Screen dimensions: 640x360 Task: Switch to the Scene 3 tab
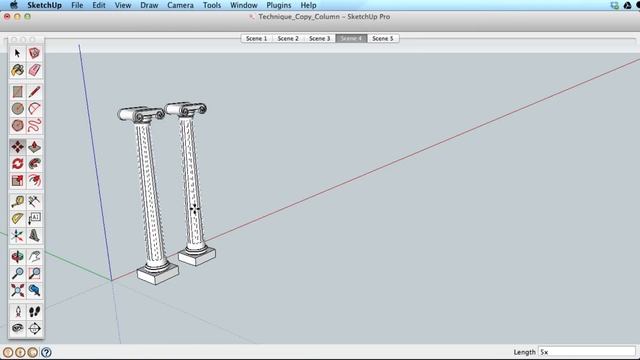[x=319, y=38]
